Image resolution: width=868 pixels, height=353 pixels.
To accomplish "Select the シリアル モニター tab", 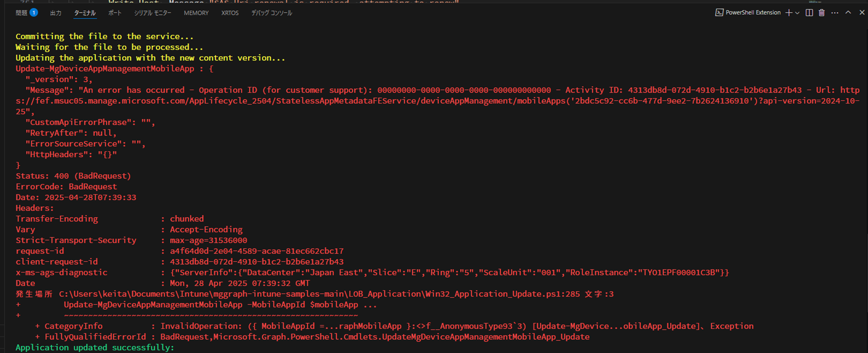I will 153,13.
